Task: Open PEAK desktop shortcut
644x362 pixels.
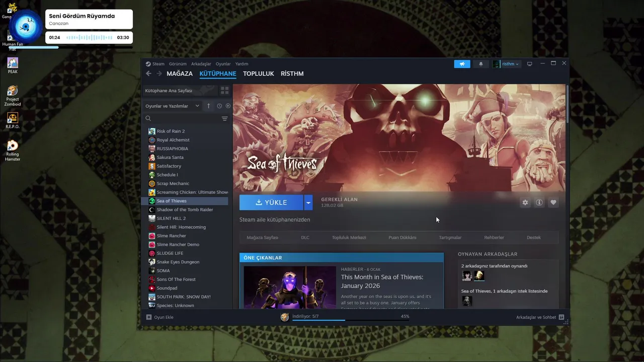Action: (x=13, y=65)
